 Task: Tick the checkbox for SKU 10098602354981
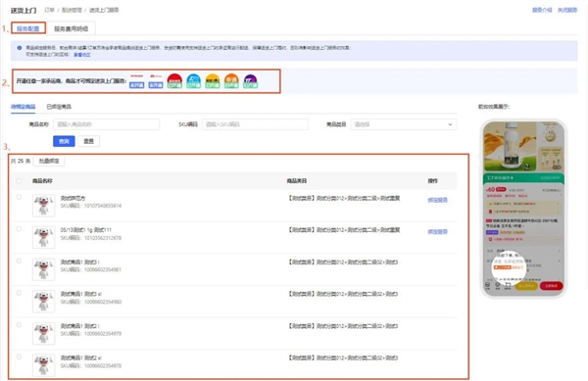click(19, 261)
